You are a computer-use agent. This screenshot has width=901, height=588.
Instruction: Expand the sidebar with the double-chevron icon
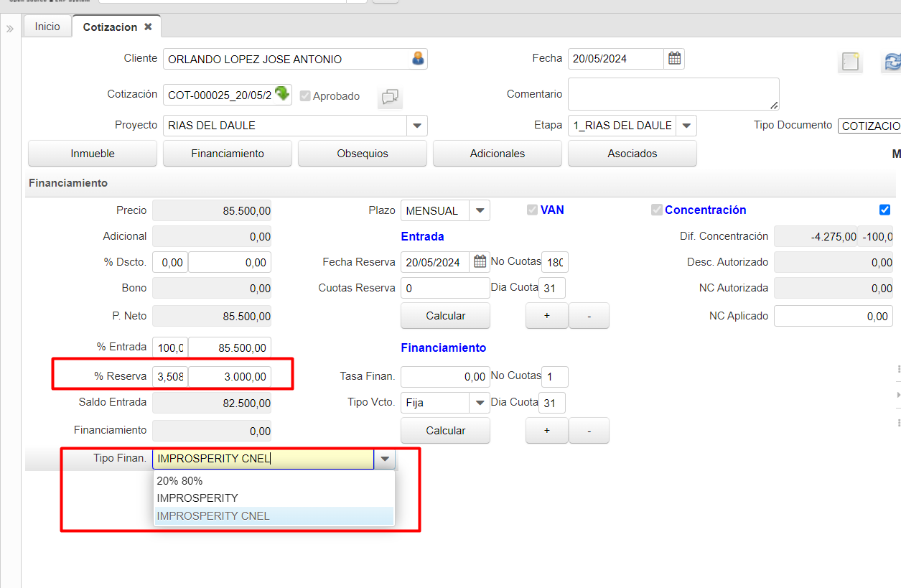pos(10,29)
